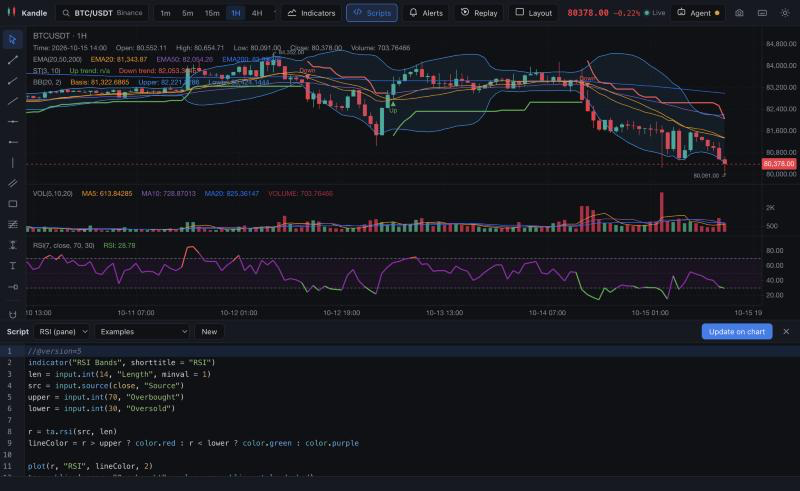Click the tallest red volume bar

click(662, 212)
